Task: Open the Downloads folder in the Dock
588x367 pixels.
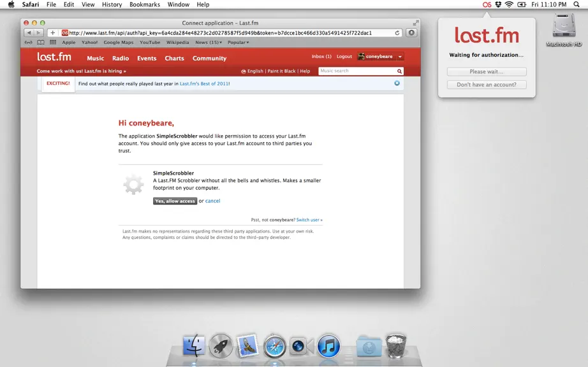Action: tap(369, 346)
